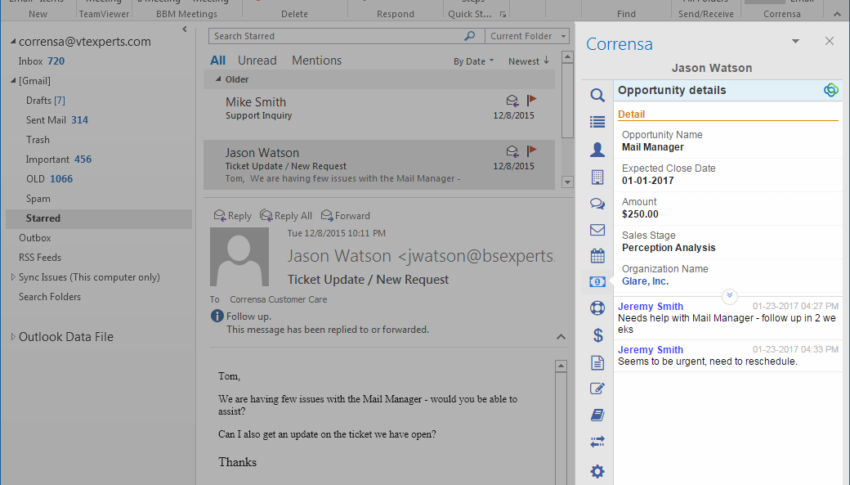
Task: Open emails envelope icon in Corrensa sidebar
Action: point(597,230)
